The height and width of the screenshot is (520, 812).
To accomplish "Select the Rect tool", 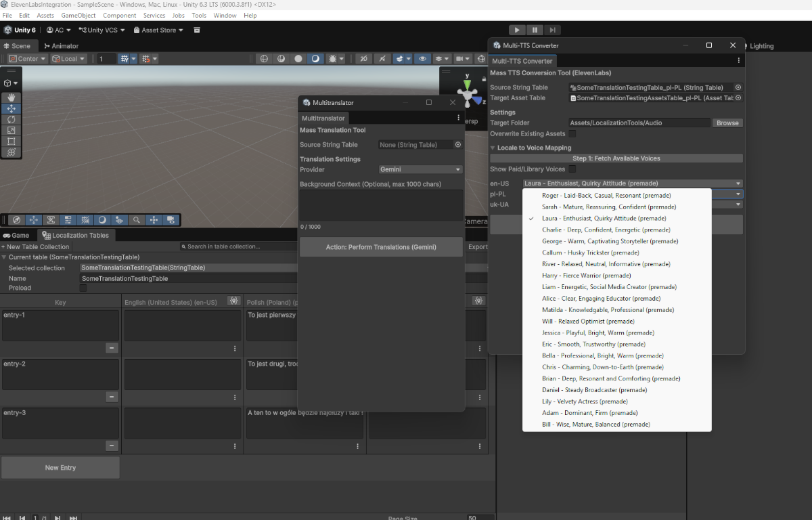I will coord(12,142).
